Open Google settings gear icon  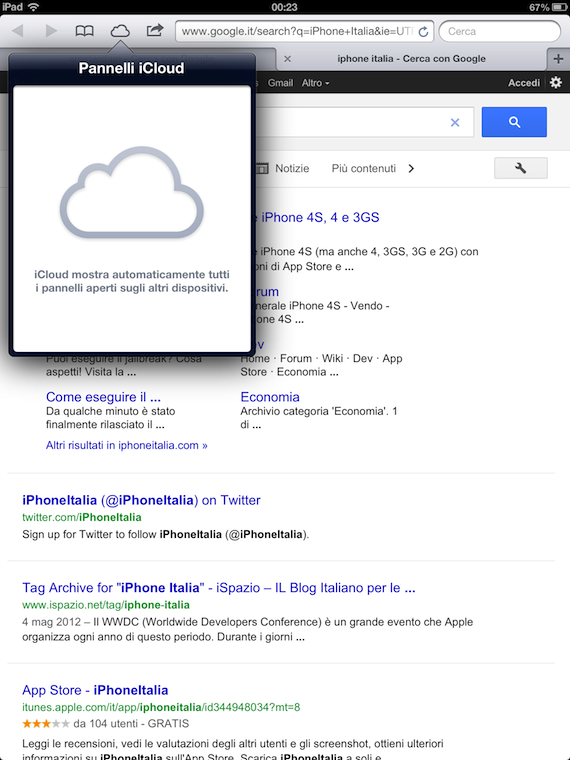[556, 82]
